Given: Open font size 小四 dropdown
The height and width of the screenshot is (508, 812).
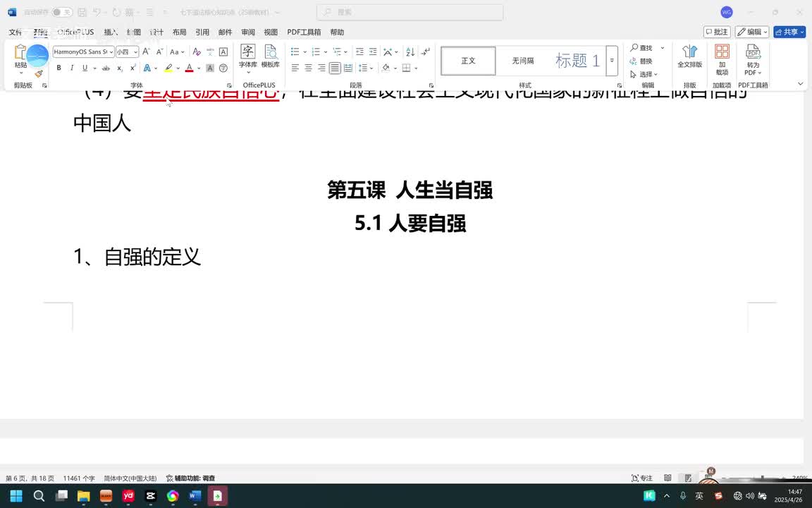Looking at the screenshot, I should (x=135, y=52).
